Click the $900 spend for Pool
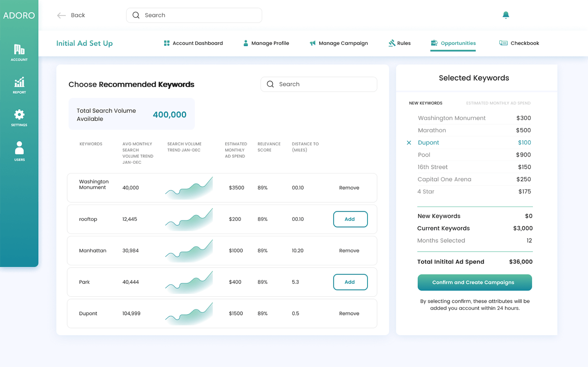This screenshot has height=367, width=588. click(523, 155)
